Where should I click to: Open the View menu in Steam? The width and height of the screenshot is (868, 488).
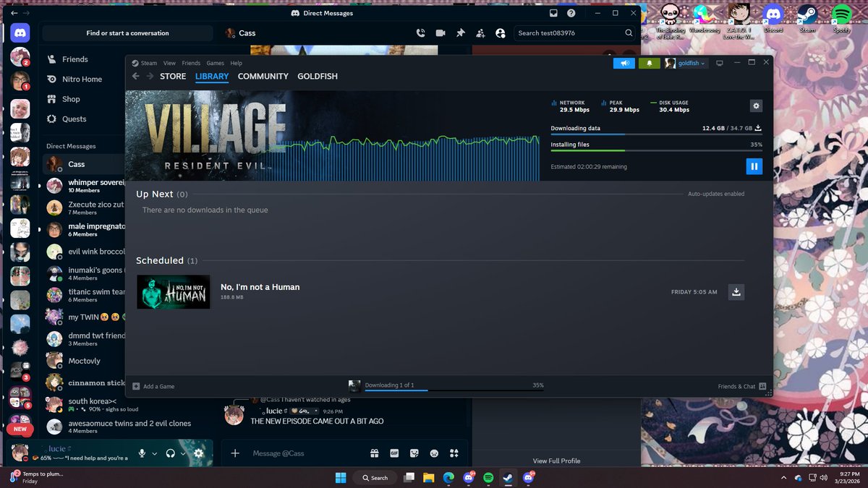pyautogui.click(x=169, y=63)
